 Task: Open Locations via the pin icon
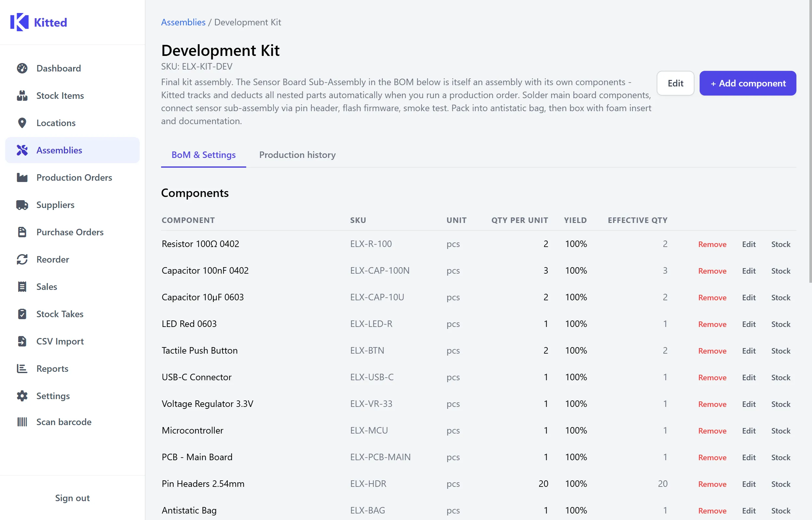coord(22,123)
